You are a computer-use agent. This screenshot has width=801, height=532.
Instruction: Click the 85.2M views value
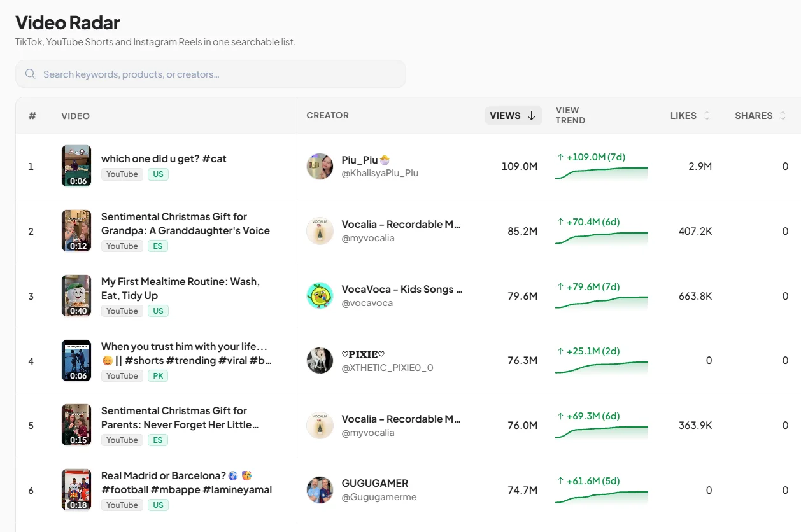coord(523,231)
